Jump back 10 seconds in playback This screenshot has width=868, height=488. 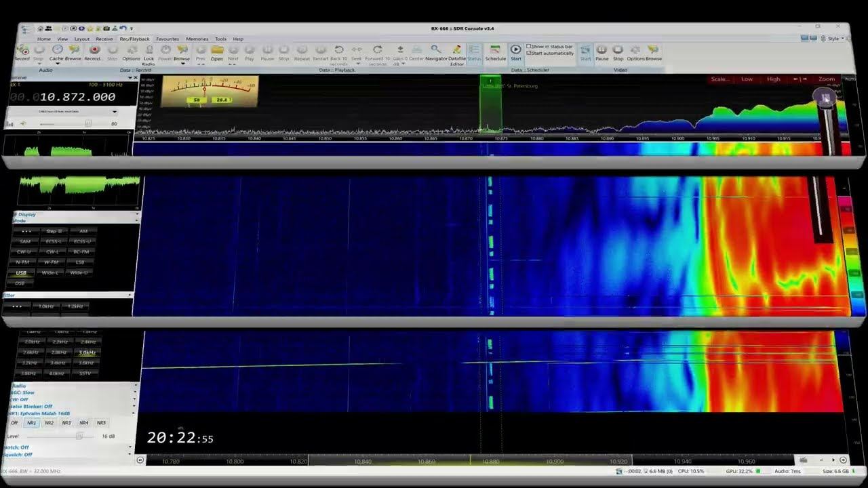click(x=339, y=49)
